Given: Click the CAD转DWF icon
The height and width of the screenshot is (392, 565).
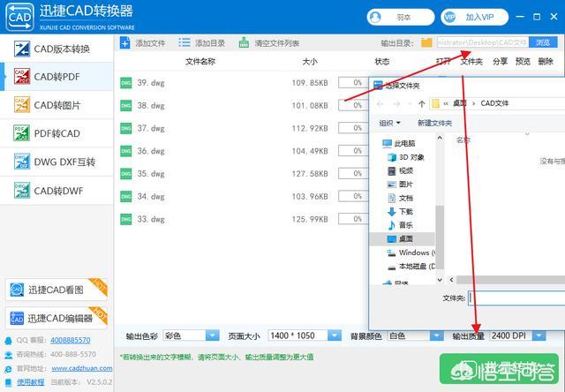Looking at the screenshot, I should pos(22,190).
